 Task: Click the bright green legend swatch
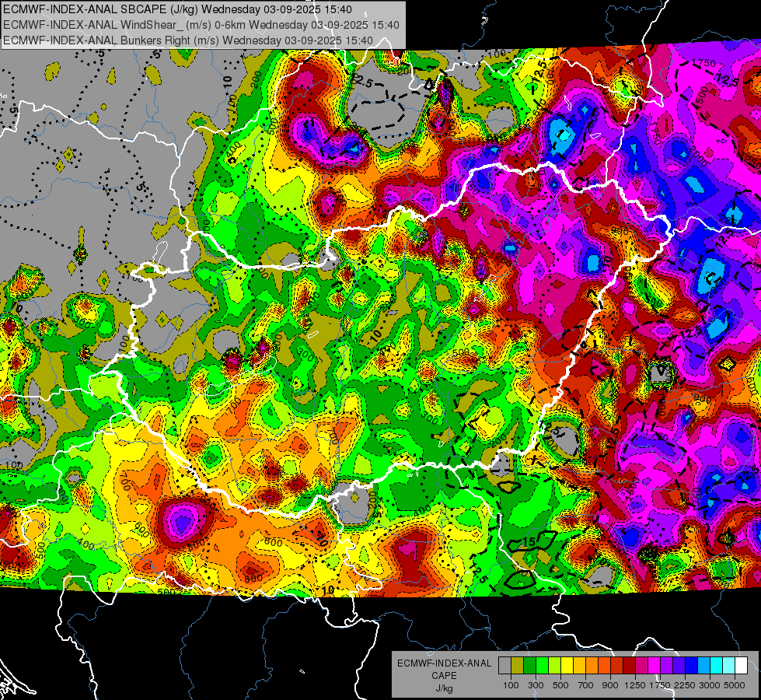(542, 666)
